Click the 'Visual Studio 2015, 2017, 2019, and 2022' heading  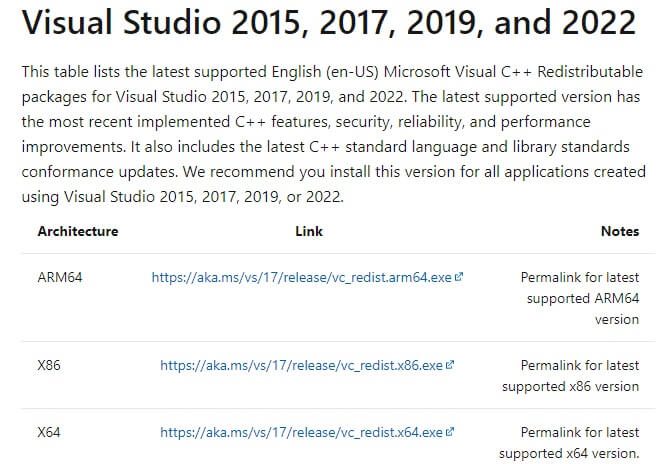pos(329,22)
